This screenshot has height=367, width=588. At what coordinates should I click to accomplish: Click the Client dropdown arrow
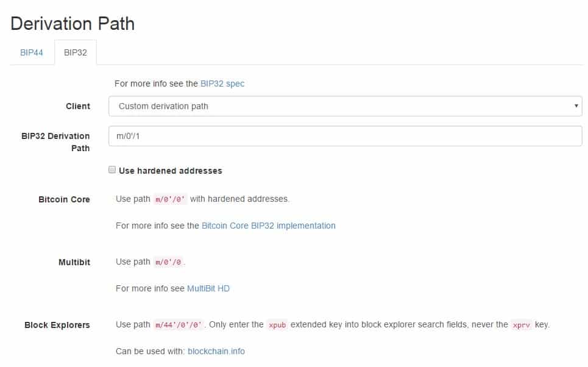click(x=576, y=106)
